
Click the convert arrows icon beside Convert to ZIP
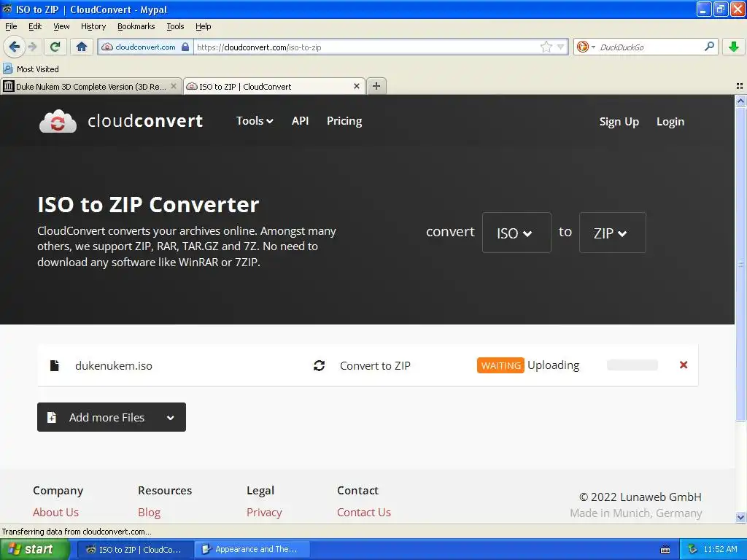click(319, 365)
